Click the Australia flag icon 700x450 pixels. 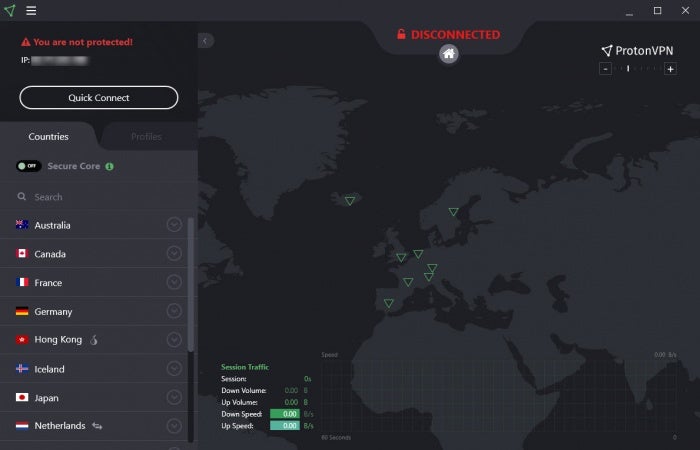pyautogui.click(x=22, y=225)
